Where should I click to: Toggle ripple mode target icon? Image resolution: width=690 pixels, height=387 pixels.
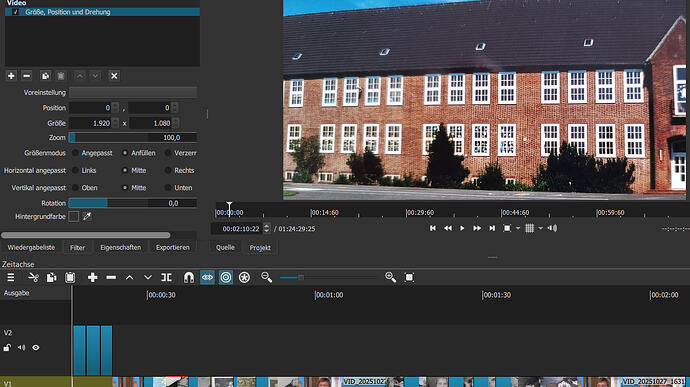[x=226, y=277]
